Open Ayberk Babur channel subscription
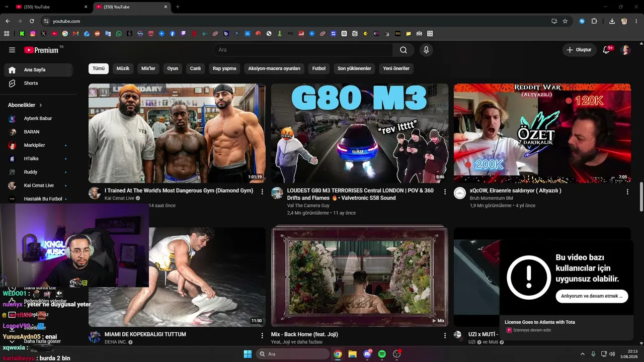 coord(38,119)
